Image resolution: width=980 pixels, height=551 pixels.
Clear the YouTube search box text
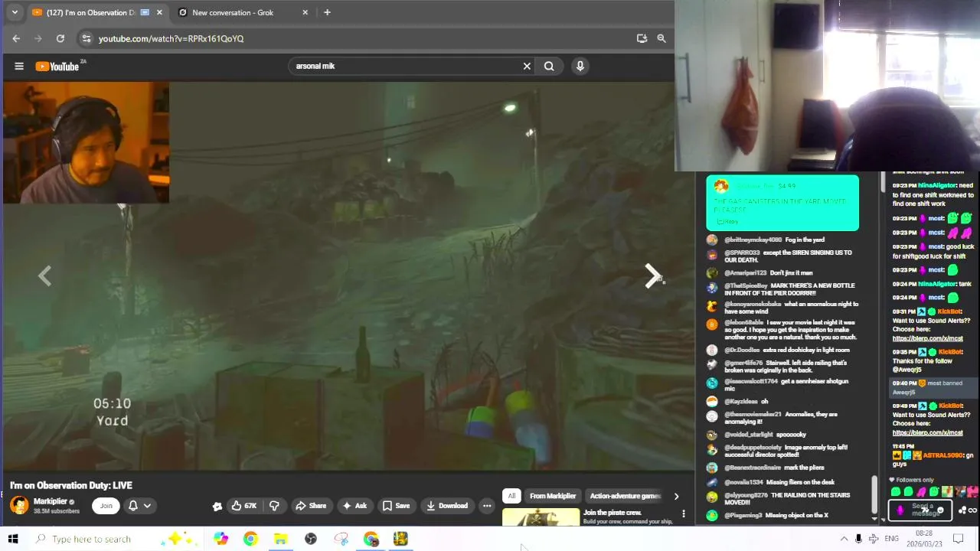click(527, 67)
